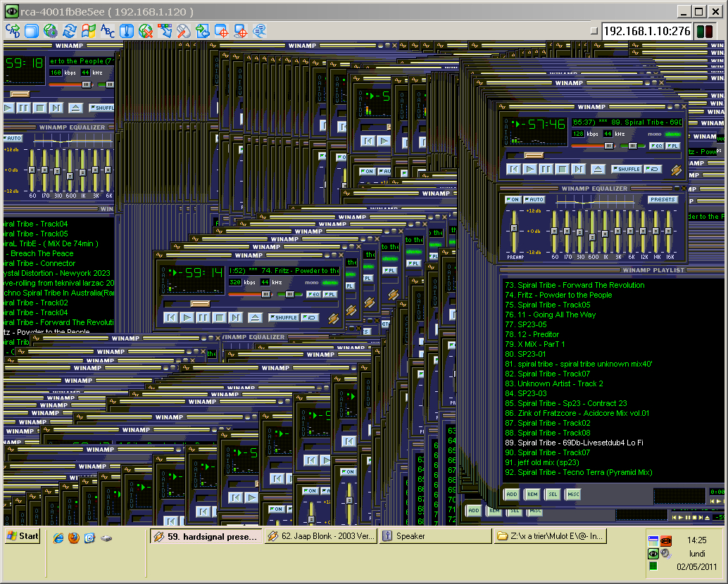Screen dimensions: 728x584
Task: Open the ABC custom key icon
Action: [107, 31]
